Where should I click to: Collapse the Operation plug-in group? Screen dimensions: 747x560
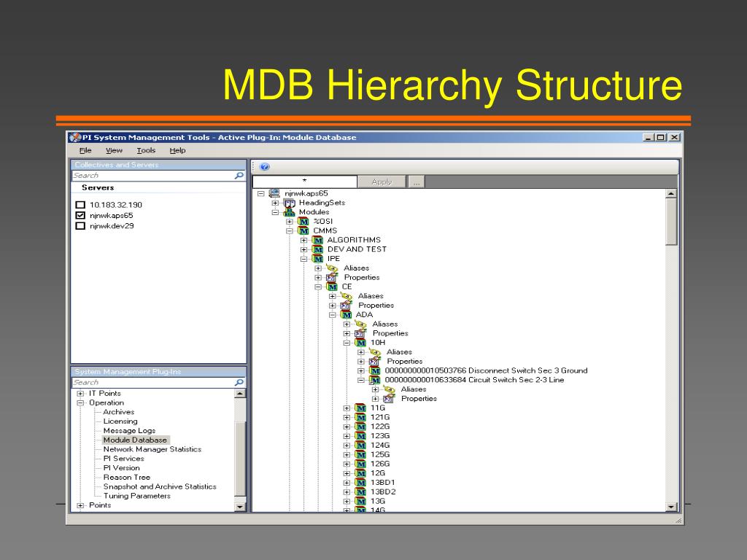(x=80, y=402)
